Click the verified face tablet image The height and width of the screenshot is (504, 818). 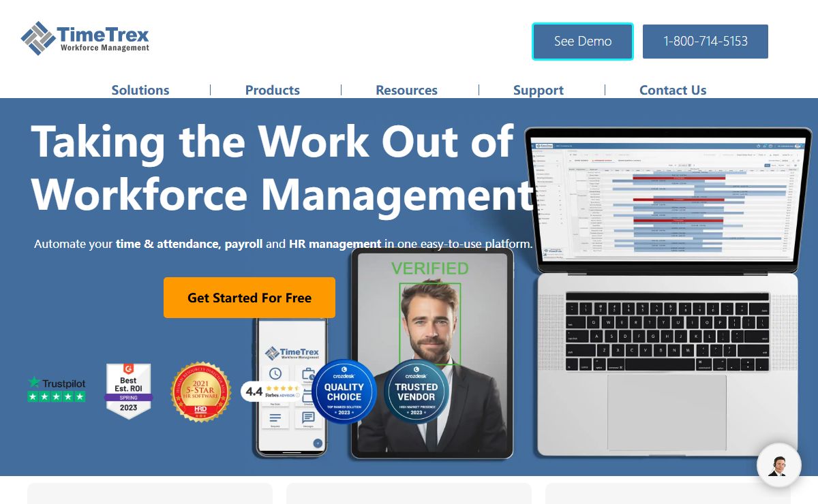pos(431,353)
